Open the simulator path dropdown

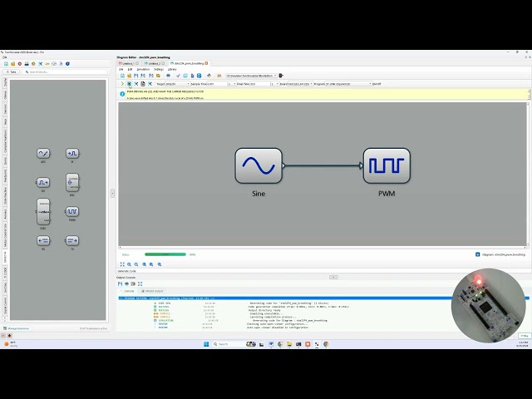click(x=252, y=76)
